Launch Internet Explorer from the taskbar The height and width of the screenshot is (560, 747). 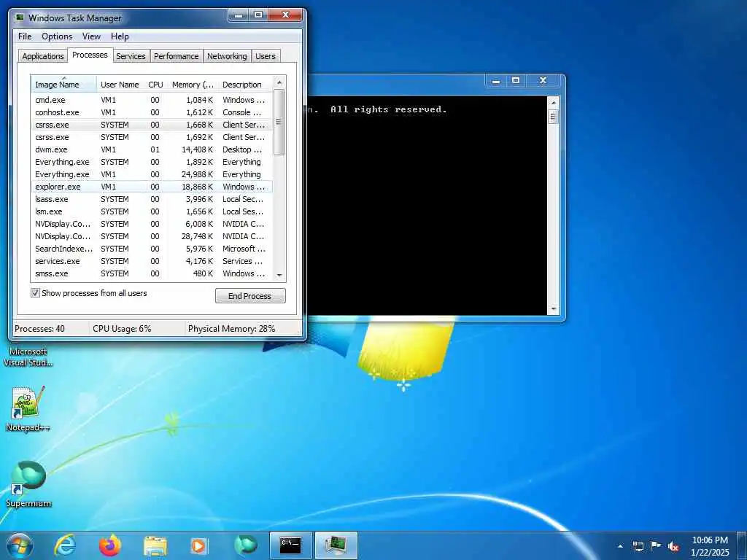click(65, 545)
